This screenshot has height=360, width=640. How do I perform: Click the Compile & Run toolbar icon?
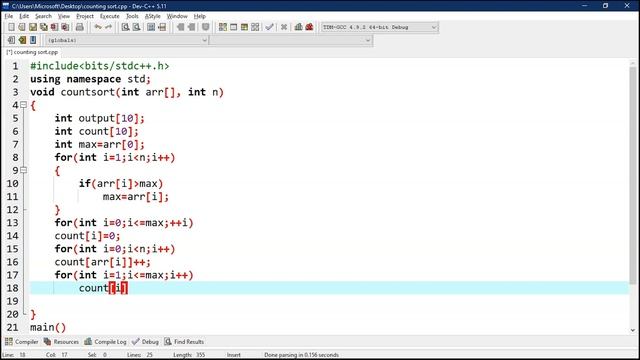[x=244, y=27]
